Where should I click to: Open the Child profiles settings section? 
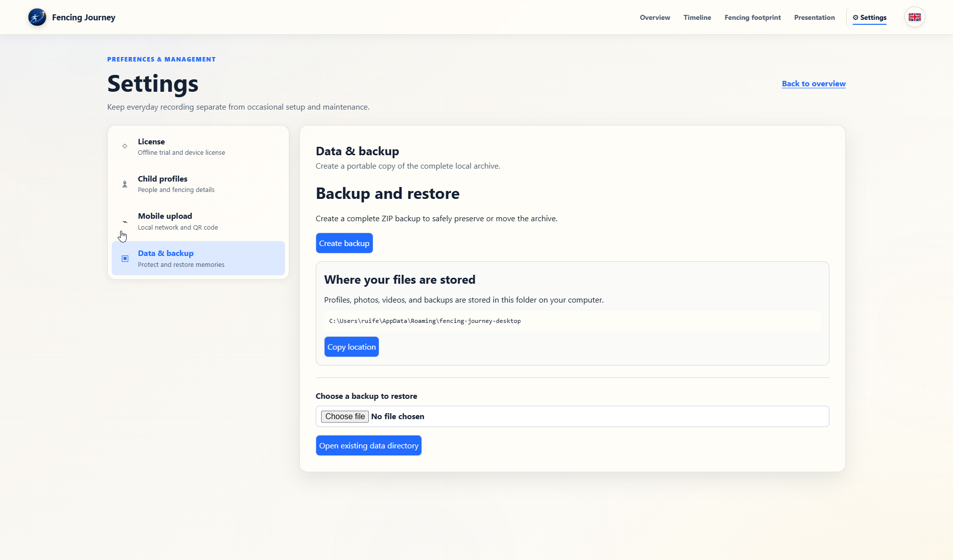(x=198, y=184)
